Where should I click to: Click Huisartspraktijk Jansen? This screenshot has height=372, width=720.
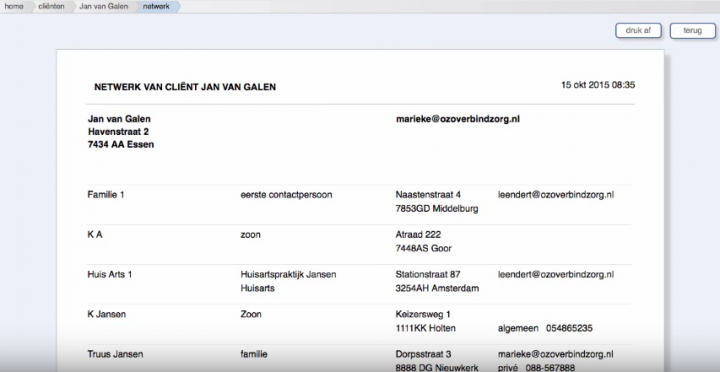point(288,275)
